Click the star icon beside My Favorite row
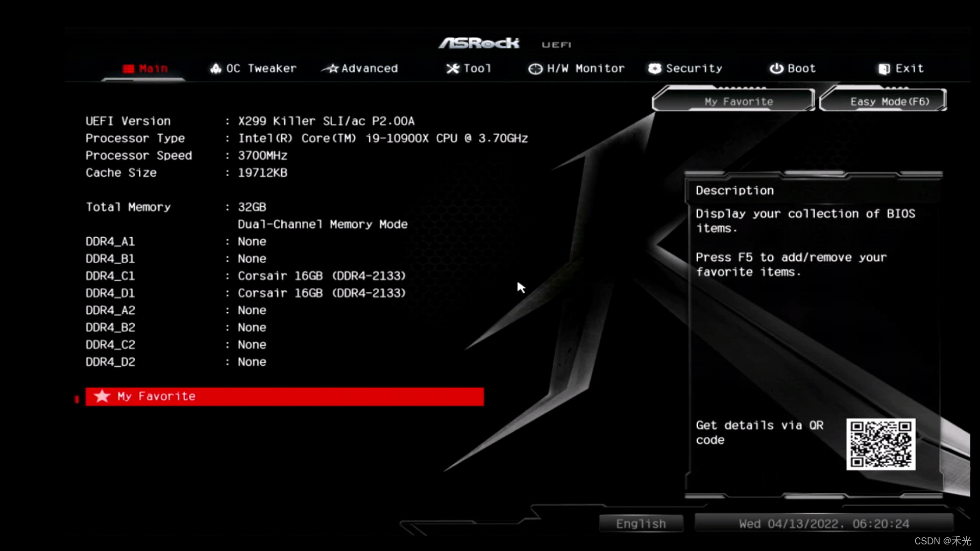The image size is (980, 551). 102,396
